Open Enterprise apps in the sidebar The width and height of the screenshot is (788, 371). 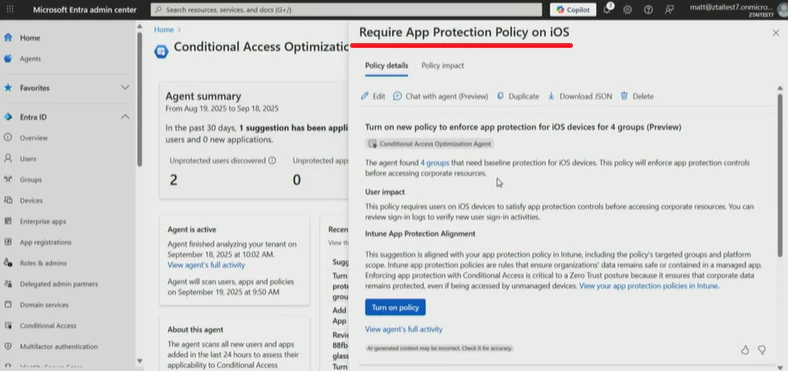point(43,221)
